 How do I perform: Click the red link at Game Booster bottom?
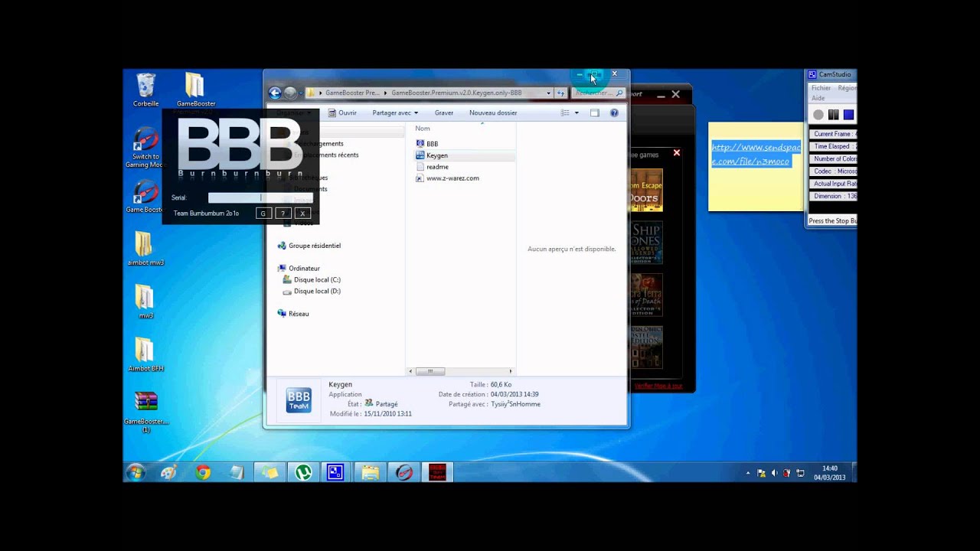coord(658,386)
